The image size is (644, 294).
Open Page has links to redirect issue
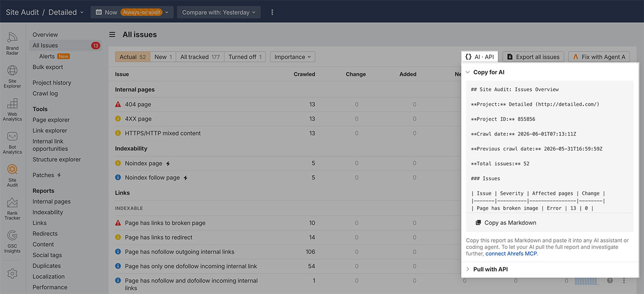click(159, 237)
